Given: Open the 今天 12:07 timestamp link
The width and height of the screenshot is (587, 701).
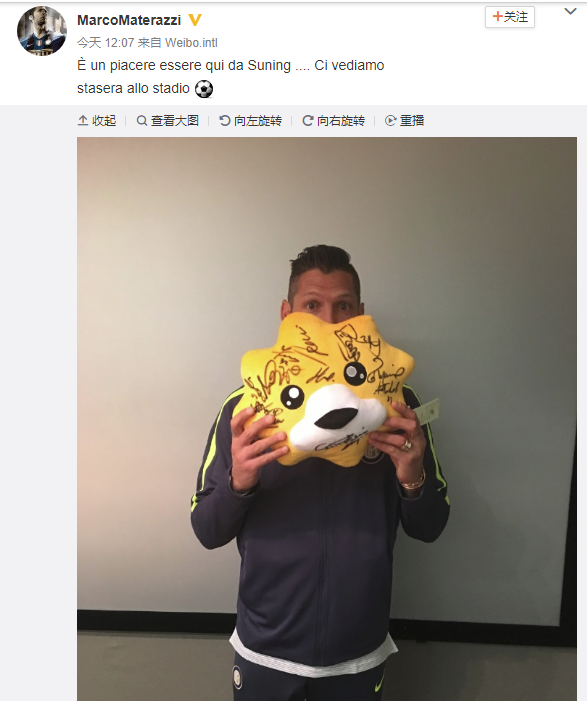Looking at the screenshot, I should [x=106, y=43].
